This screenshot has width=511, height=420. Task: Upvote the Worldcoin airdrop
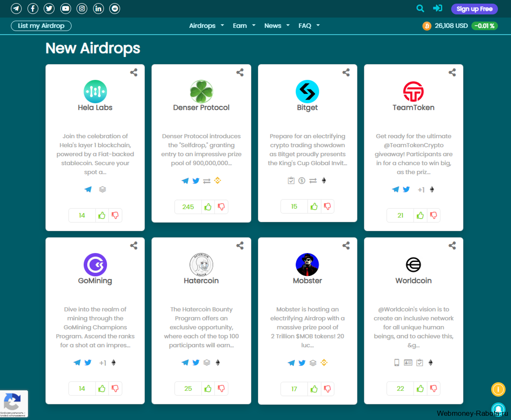[420, 389]
